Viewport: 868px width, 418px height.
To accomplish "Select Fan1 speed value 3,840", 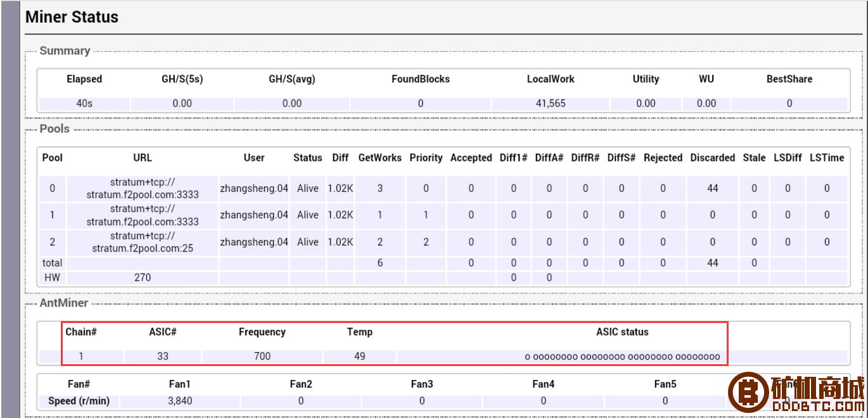I will 180,401.
